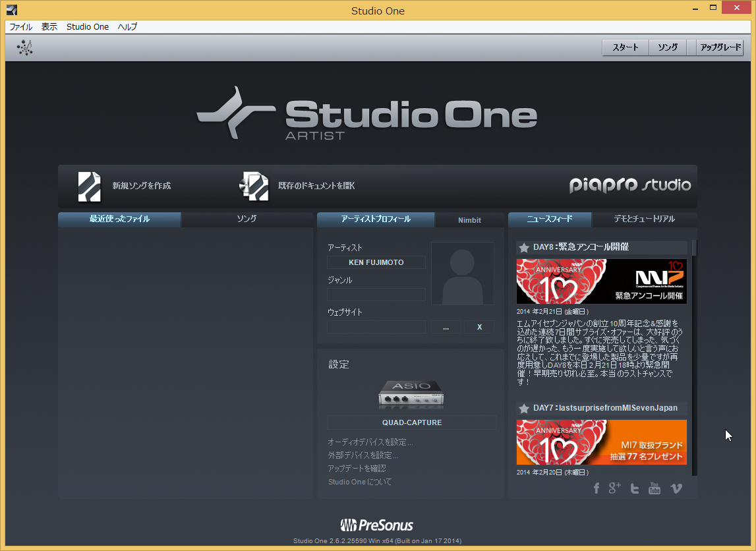Click the 新規ソングを作成 label
The image size is (756, 551).
pyautogui.click(x=142, y=186)
